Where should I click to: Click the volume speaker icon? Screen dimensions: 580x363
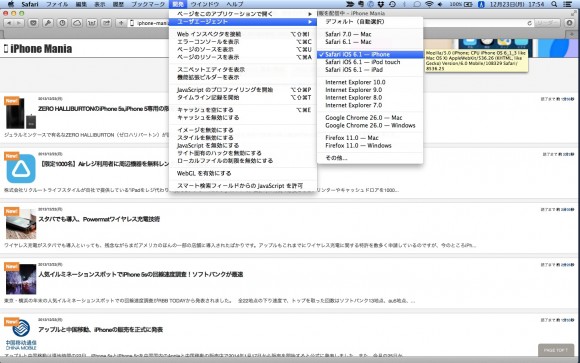[x=440, y=4]
